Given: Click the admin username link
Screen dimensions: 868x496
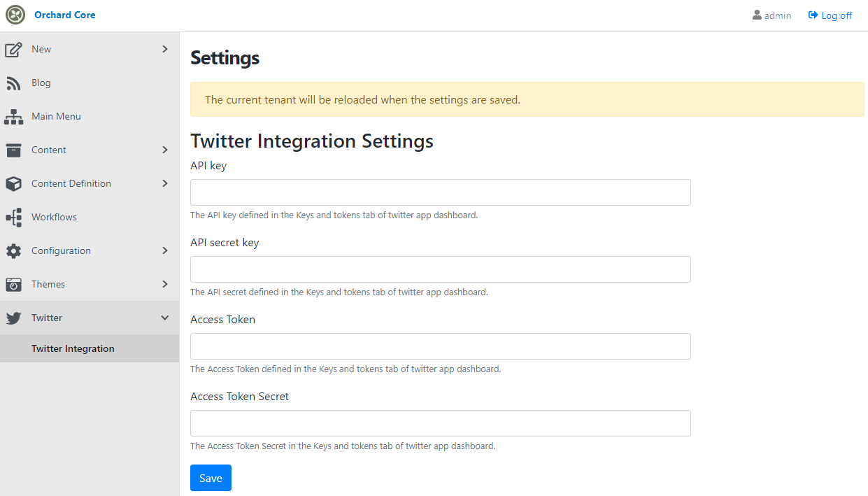Looking at the screenshot, I should point(771,15).
